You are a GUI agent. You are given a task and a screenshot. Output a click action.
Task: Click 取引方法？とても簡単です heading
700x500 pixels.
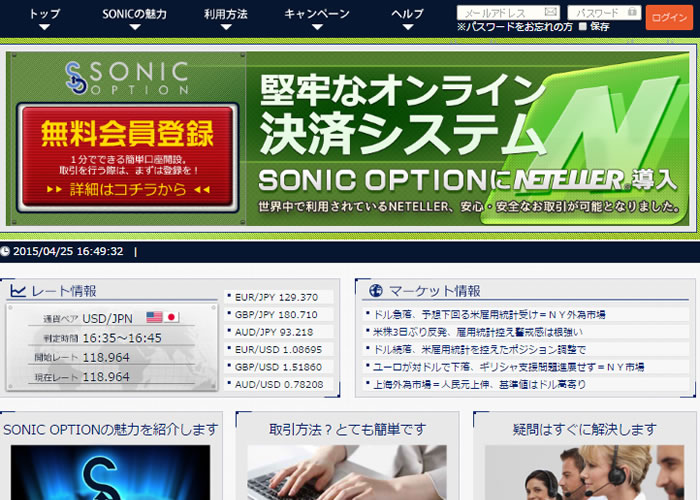(x=347, y=429)
